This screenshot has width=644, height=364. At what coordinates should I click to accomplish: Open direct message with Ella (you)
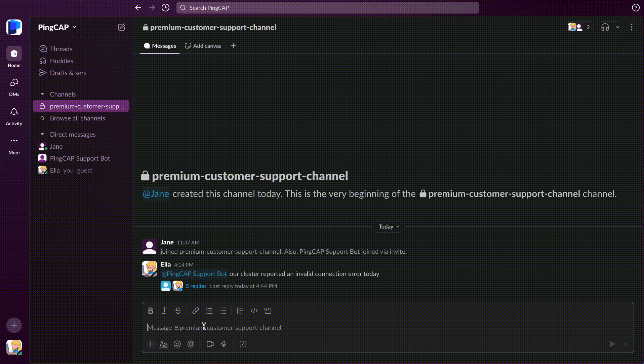pyautogui.click(x=81, y=171)
